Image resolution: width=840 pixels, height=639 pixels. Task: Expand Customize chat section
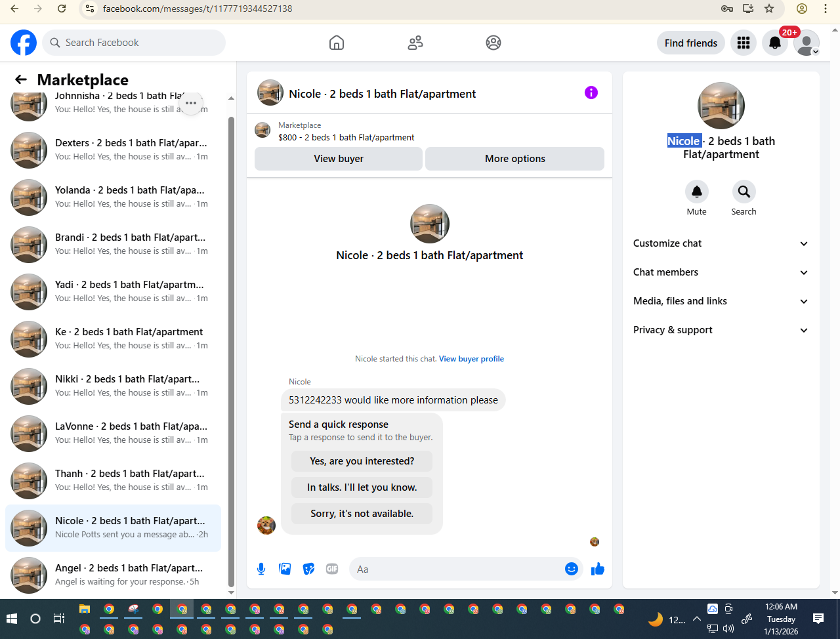pos(721,243)
